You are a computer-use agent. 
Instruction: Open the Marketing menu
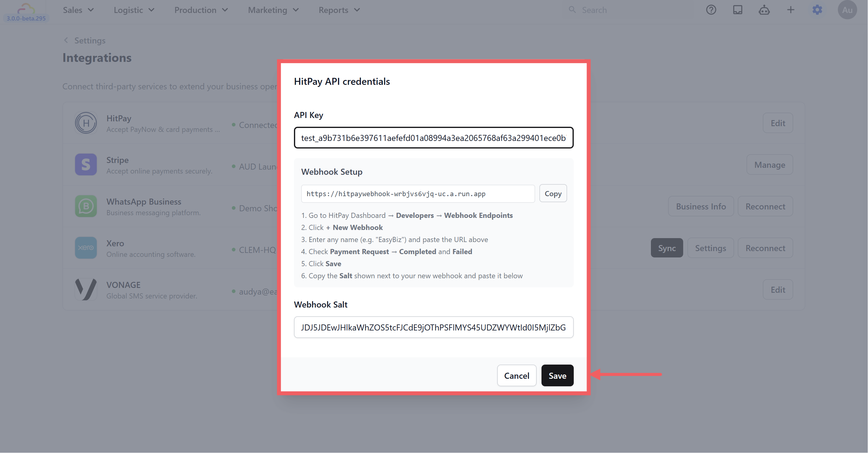pyautogui.click(x=273, y=10)
